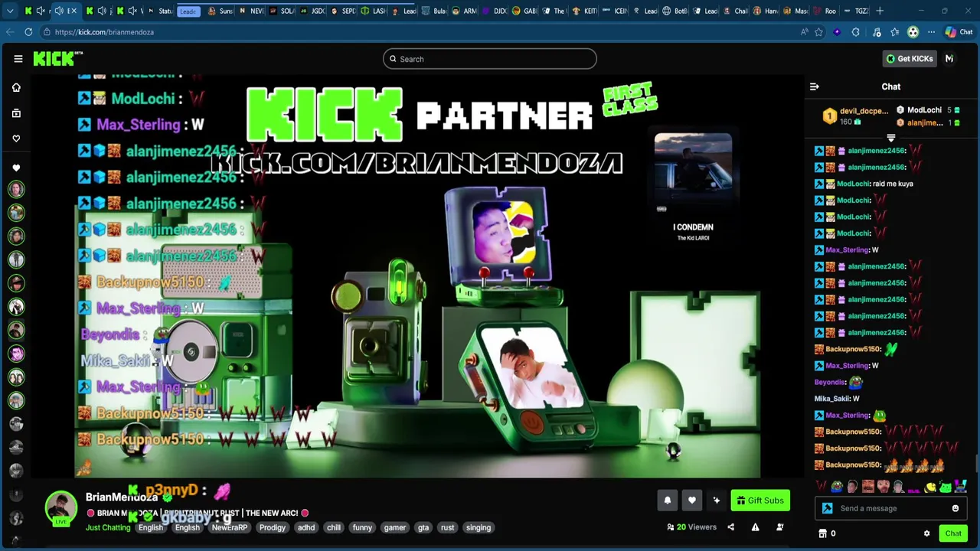Click devil_docpe top gifter in leaderboard
The height and width of the screenshot is (551, 980).
tap(857, 116)
